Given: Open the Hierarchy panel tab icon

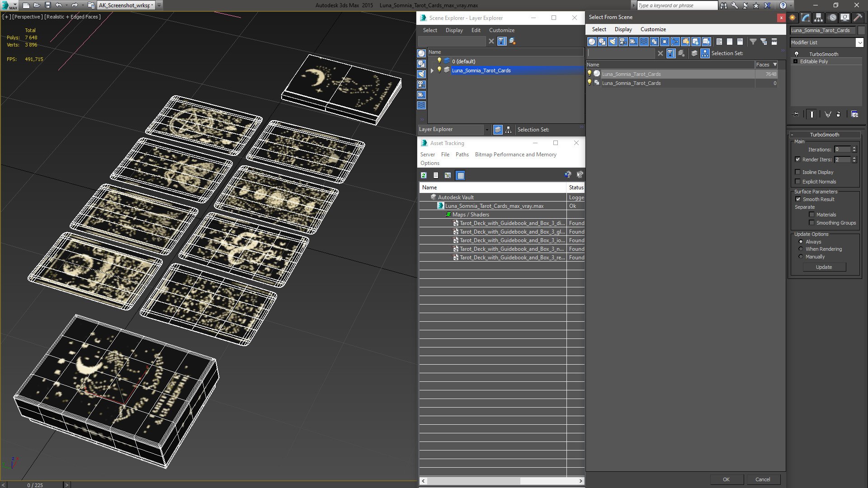Looking at the screenshot, I should coord(819,18).
